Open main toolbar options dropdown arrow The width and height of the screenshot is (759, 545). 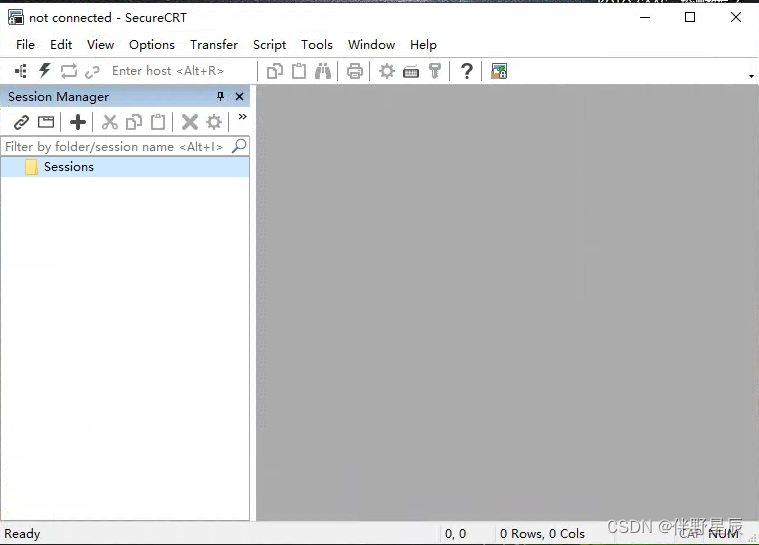tap(751, 76)
